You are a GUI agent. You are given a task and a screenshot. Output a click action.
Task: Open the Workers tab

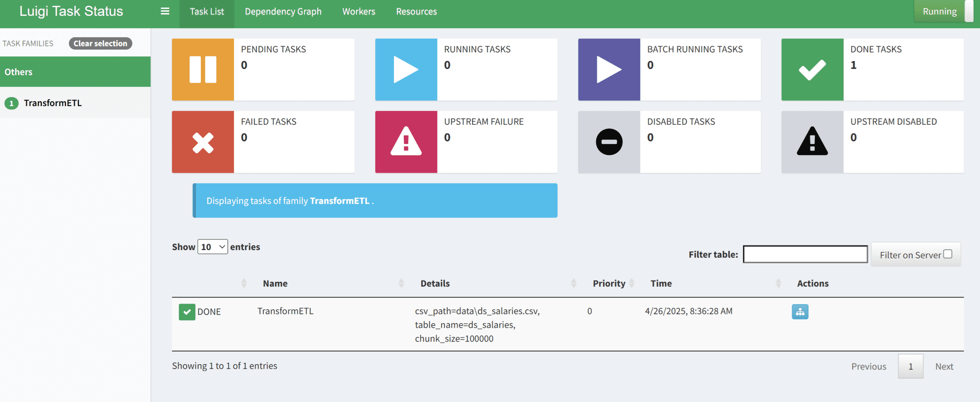pos(359,11)
